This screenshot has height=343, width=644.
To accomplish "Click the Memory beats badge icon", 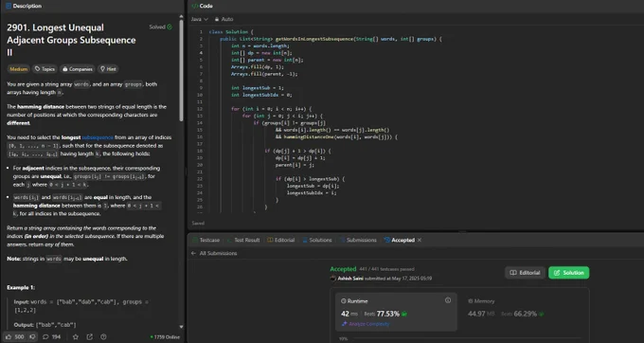I will point(542,314).
